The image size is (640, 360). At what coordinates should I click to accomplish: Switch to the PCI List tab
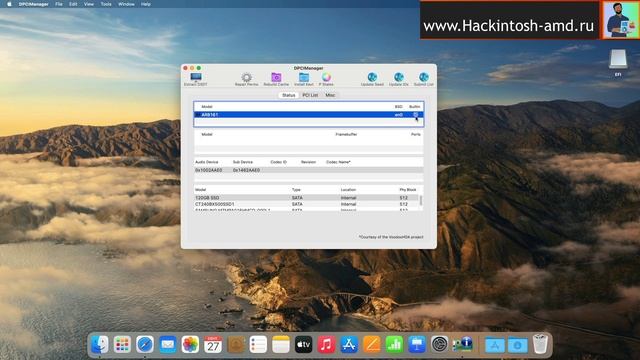310,95
